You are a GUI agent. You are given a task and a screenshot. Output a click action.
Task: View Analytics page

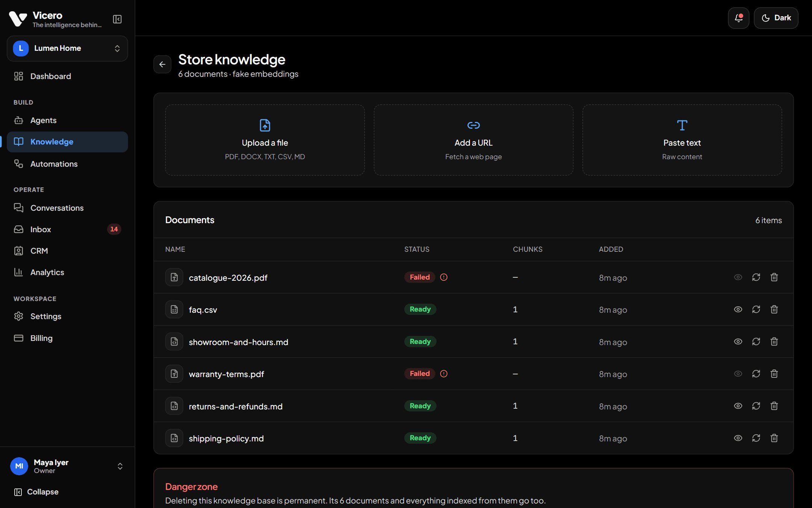click(x=67, y=272)
